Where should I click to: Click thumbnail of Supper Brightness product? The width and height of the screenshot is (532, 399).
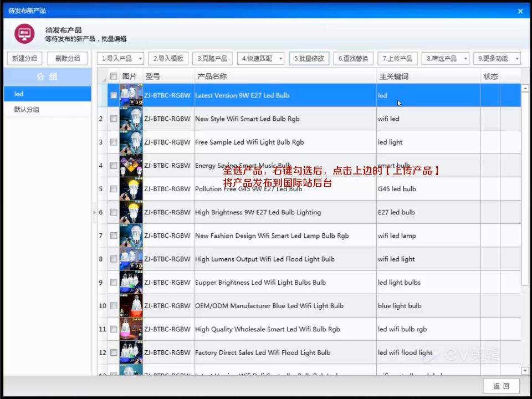click(131, 283)
